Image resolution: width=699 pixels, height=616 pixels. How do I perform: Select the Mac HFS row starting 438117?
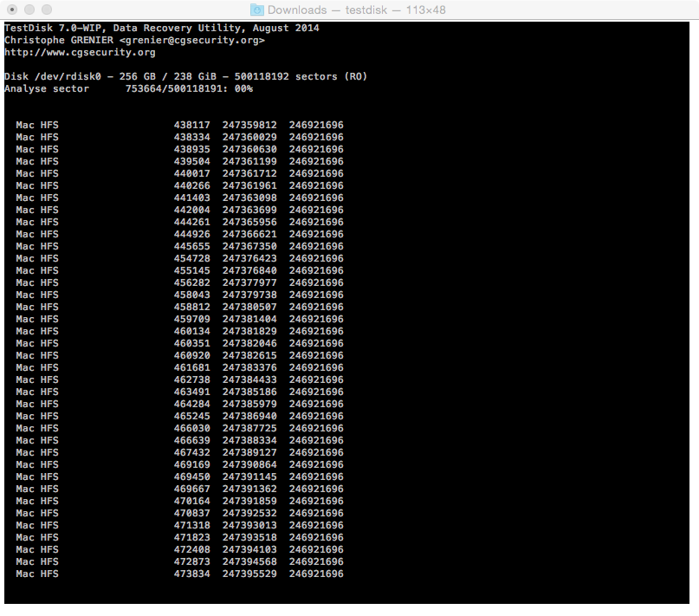[x=179, y=125]
